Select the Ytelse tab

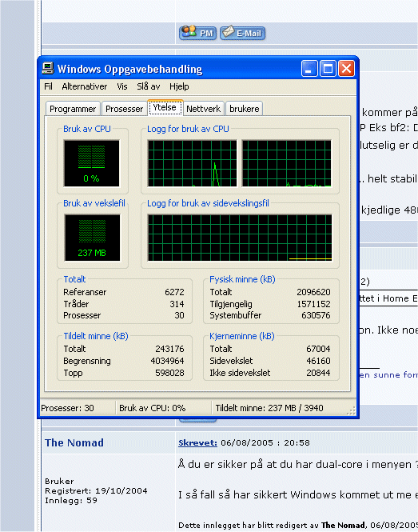point(165,107)
